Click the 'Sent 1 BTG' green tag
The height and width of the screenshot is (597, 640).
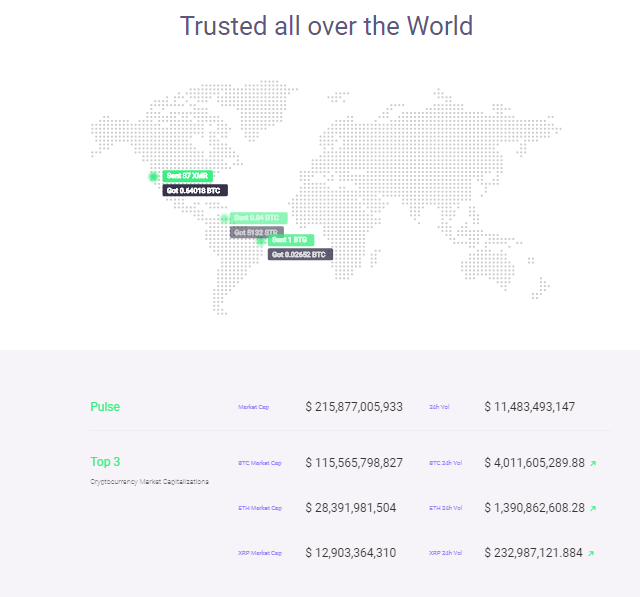pos(291,240)
